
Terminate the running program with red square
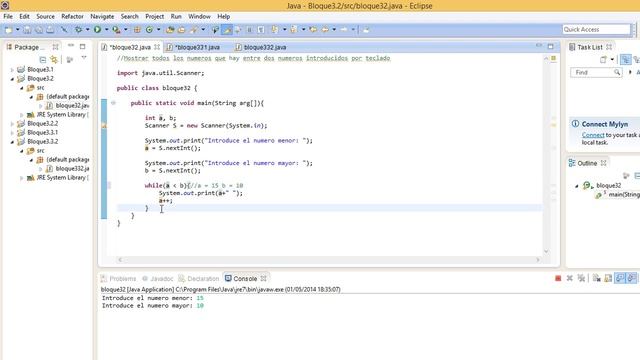pos(558,278)
